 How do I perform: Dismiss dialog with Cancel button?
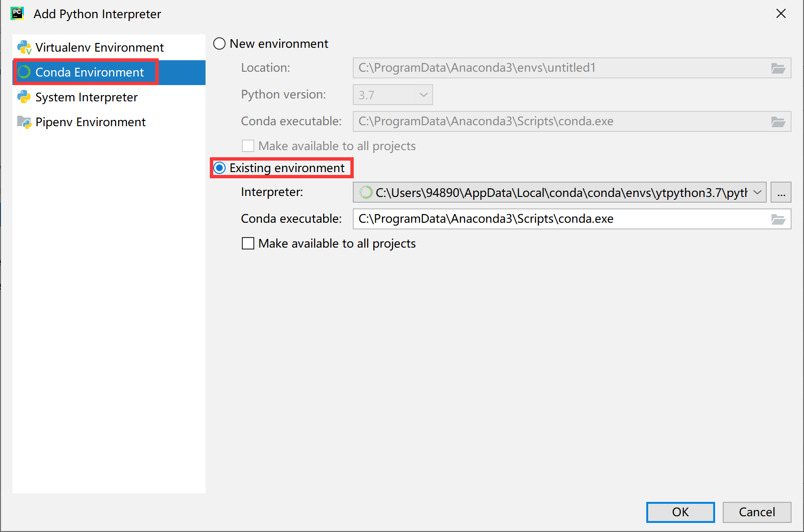point(757,512)
